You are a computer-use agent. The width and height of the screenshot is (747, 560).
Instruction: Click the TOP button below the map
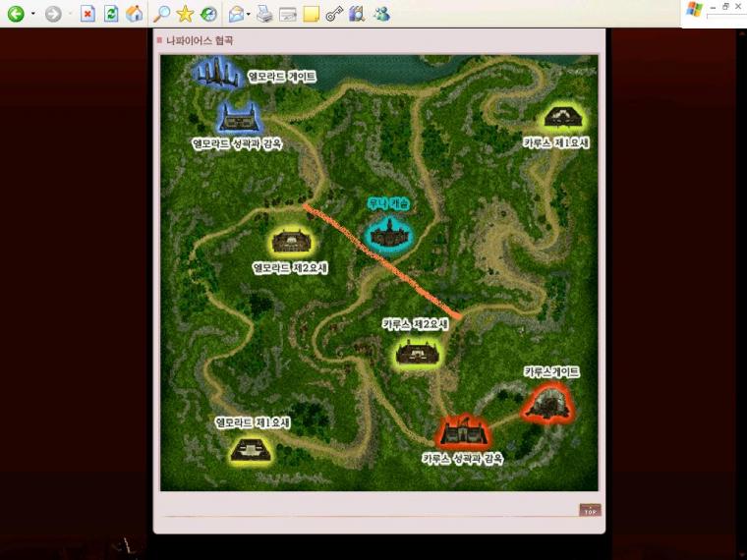(590, 510)
